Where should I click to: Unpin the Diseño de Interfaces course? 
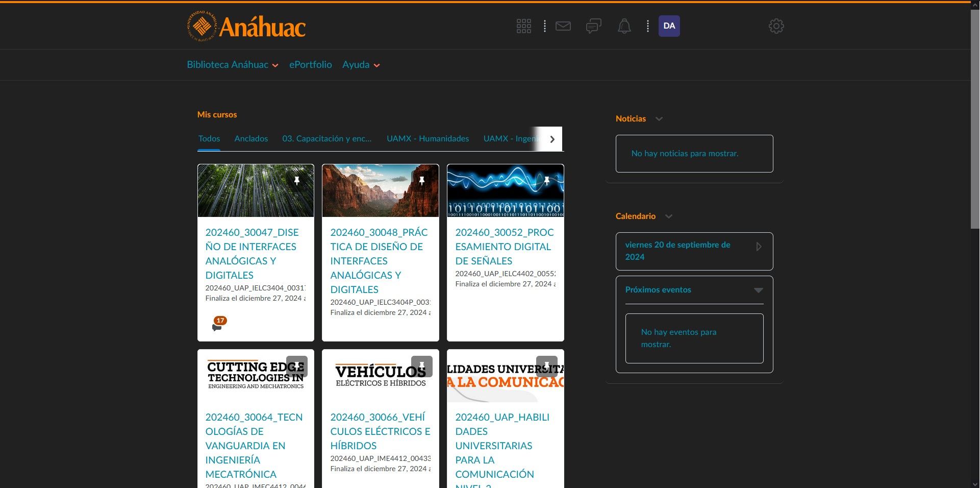coord(297,181)
